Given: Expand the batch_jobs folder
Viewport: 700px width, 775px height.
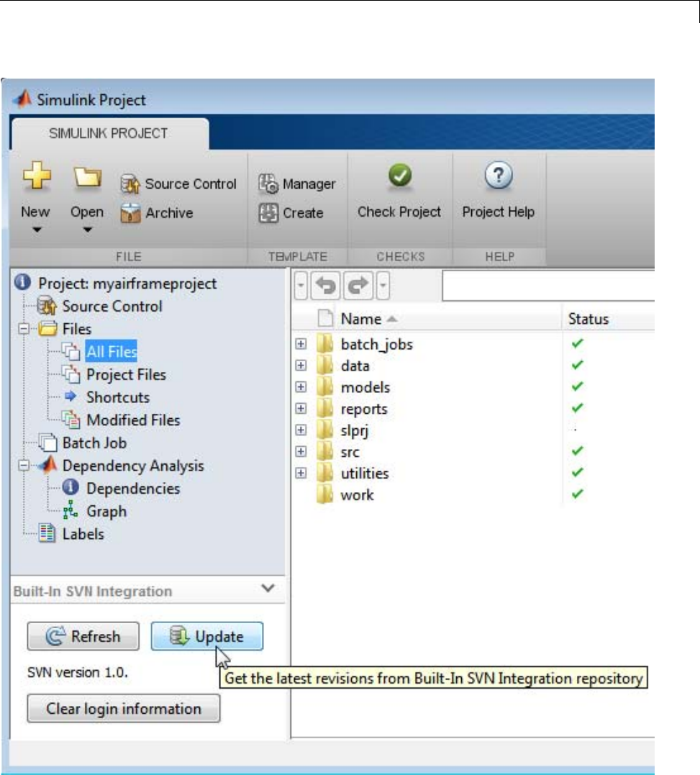Looking at the screenshot, I should click(x=300, y=343).
